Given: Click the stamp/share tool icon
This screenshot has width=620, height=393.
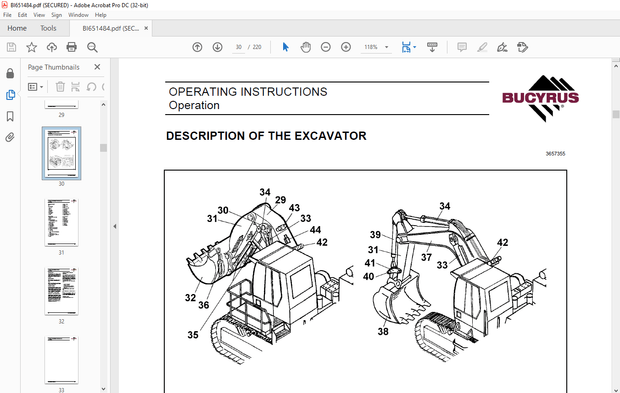Looking at the screenshot, I should (x=522, y=47).
